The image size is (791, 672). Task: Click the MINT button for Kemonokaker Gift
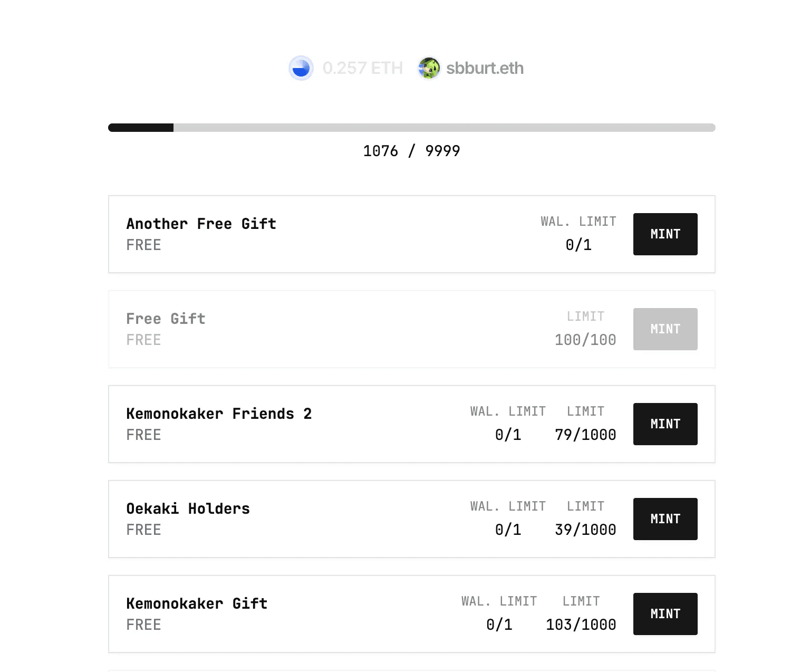tap(664, 613)
